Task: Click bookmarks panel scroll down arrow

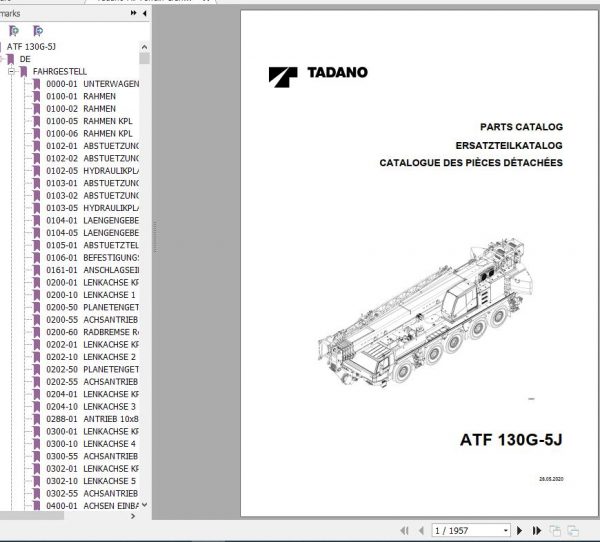Action: tap(144, 505)
